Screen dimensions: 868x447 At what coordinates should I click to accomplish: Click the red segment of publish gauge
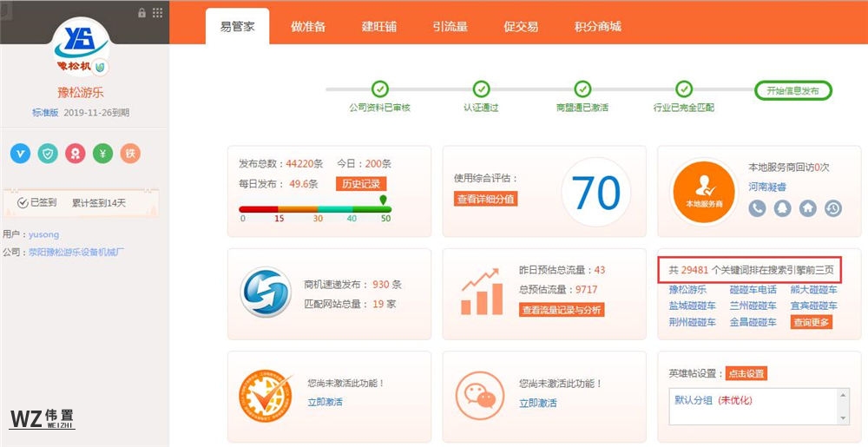click(x=259, y=209)
